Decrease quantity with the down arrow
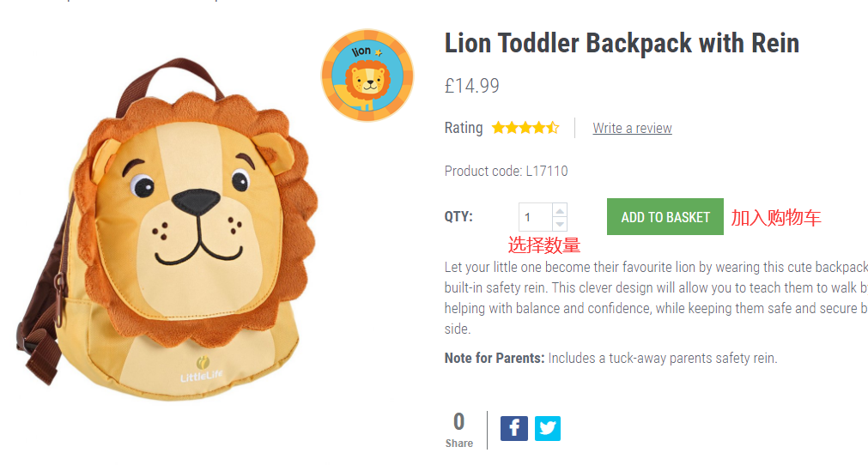 point(560,224)
